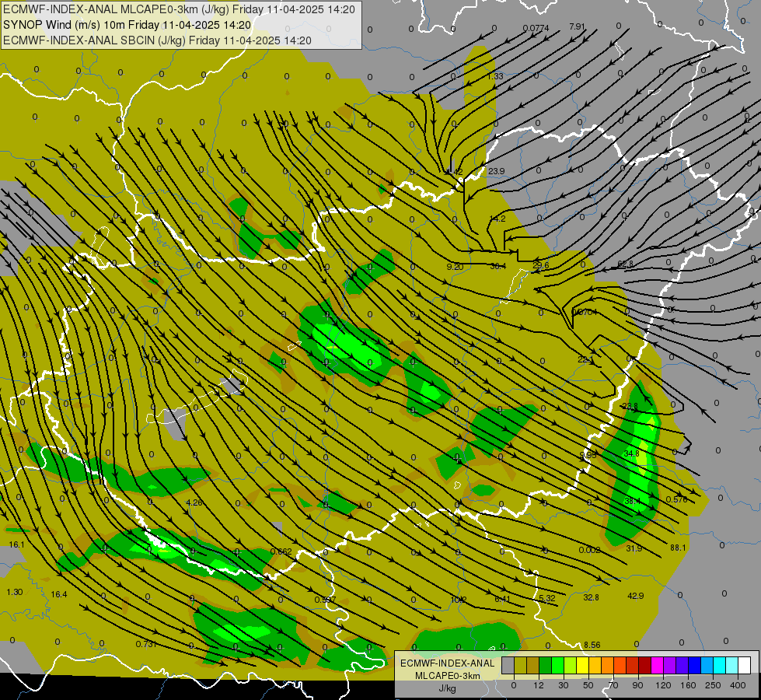
Task: Click the legend scale label 400
Action: [x=738, y=685]
